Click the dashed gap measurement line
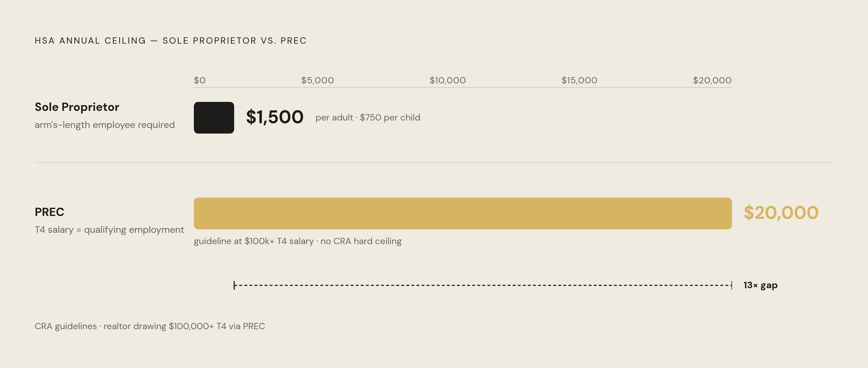868x368 pixels. [x=483, y=286]
